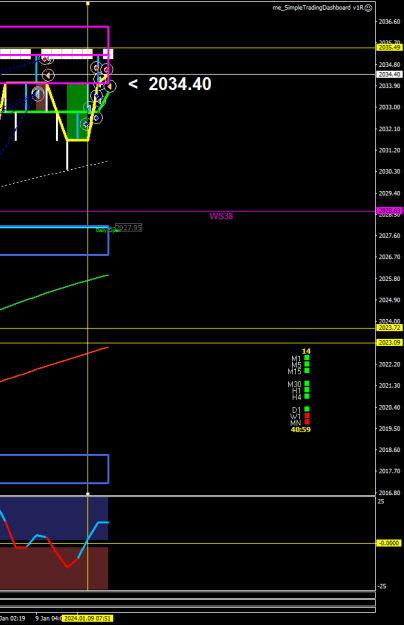Select the 2023.72 yellow price label
Viewport: 404px width, 625px height.
[389, 328]
